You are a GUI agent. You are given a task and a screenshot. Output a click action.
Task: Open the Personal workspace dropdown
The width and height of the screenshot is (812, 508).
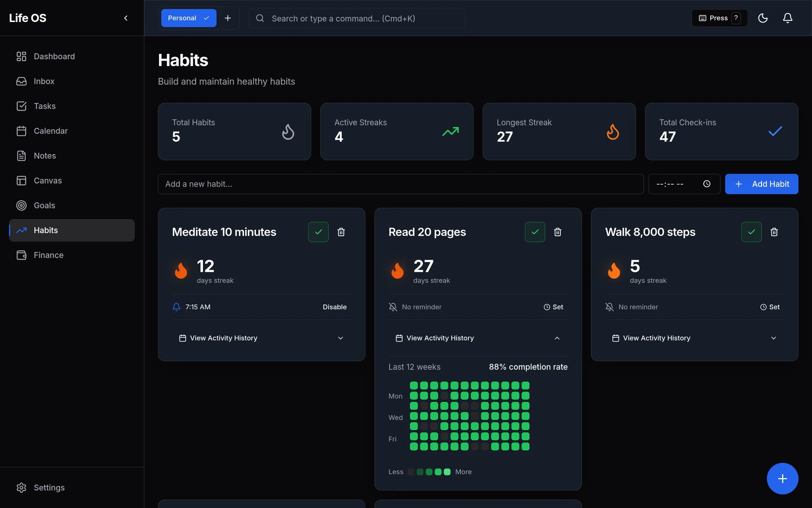coord(188,18)
